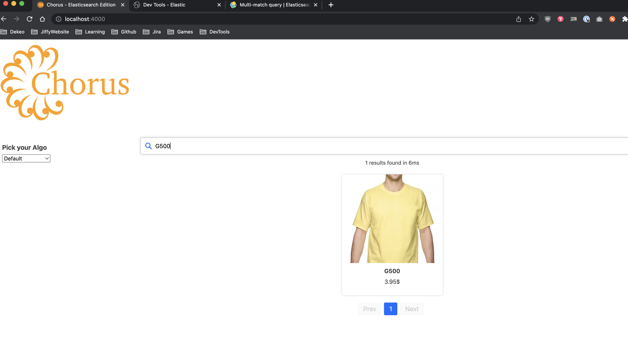Open the extensions puzzle-piece icon

pyautogui.click(x=625, y=19)
